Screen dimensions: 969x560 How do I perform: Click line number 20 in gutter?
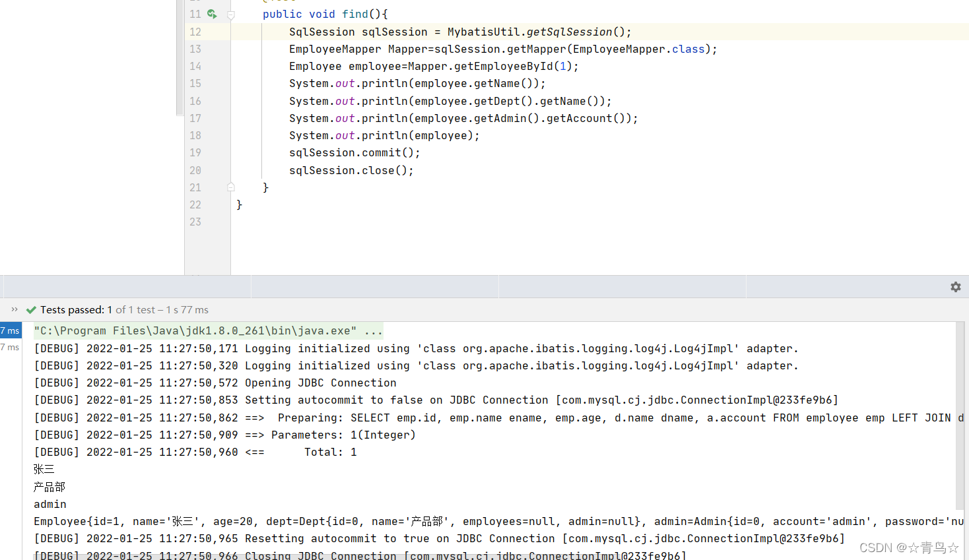[x=195, y=170]
